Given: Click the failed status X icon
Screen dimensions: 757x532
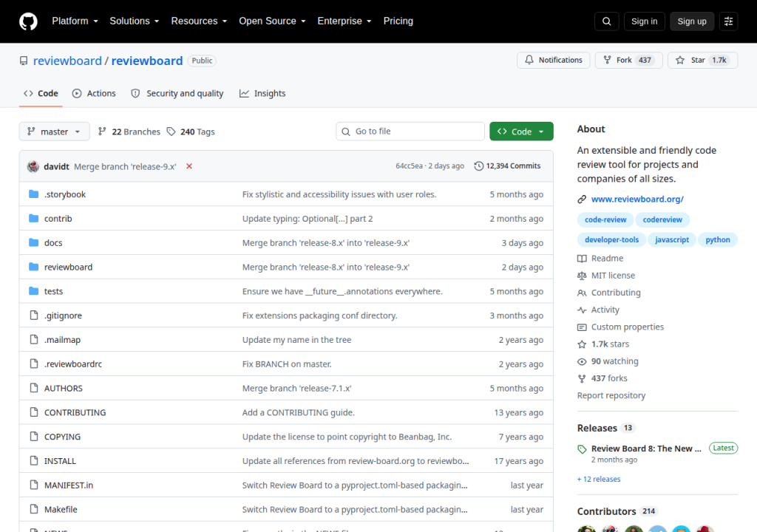Looking at the screenshot, I should (x=189, y=166).
